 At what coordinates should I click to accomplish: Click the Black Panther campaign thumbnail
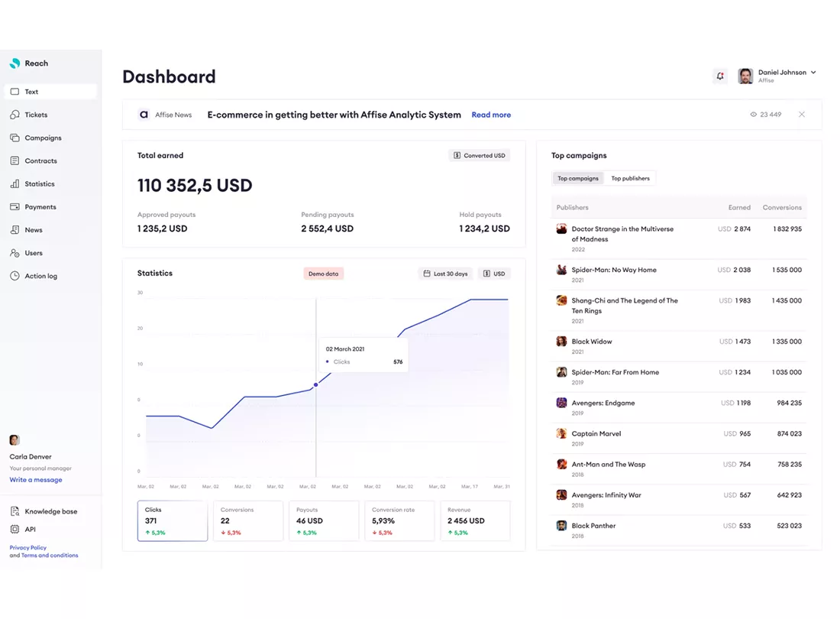click(x=561, y=526)
